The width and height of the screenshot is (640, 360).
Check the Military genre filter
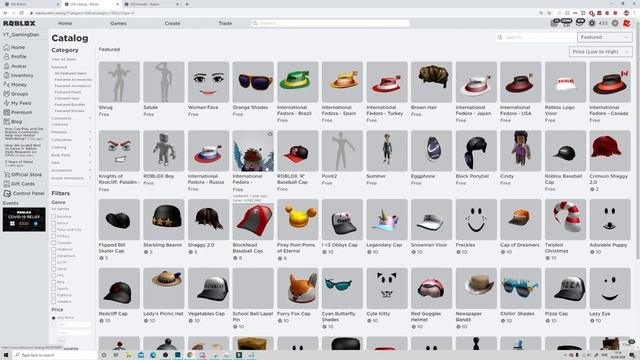(x=53, y=236)
